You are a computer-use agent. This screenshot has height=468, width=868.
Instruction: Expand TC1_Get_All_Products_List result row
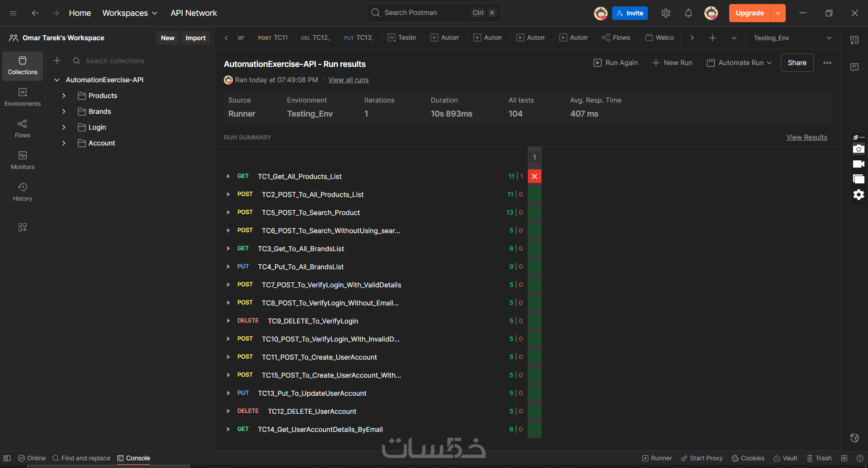click(x=228, y=176)
